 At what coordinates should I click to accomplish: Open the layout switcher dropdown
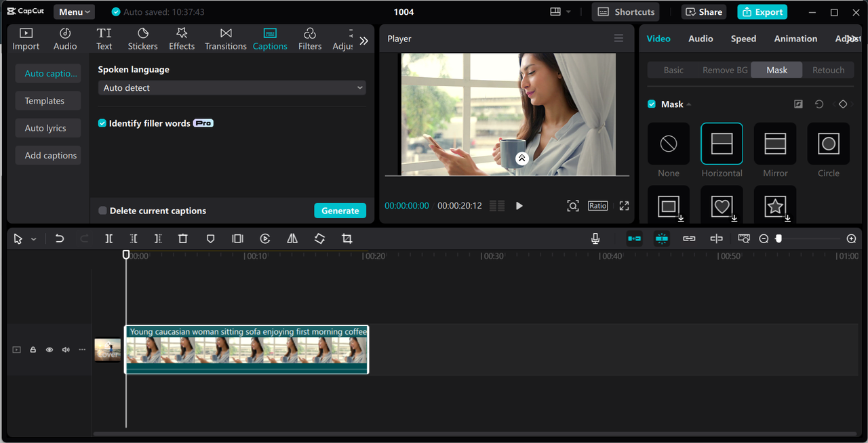click(560, 12)
